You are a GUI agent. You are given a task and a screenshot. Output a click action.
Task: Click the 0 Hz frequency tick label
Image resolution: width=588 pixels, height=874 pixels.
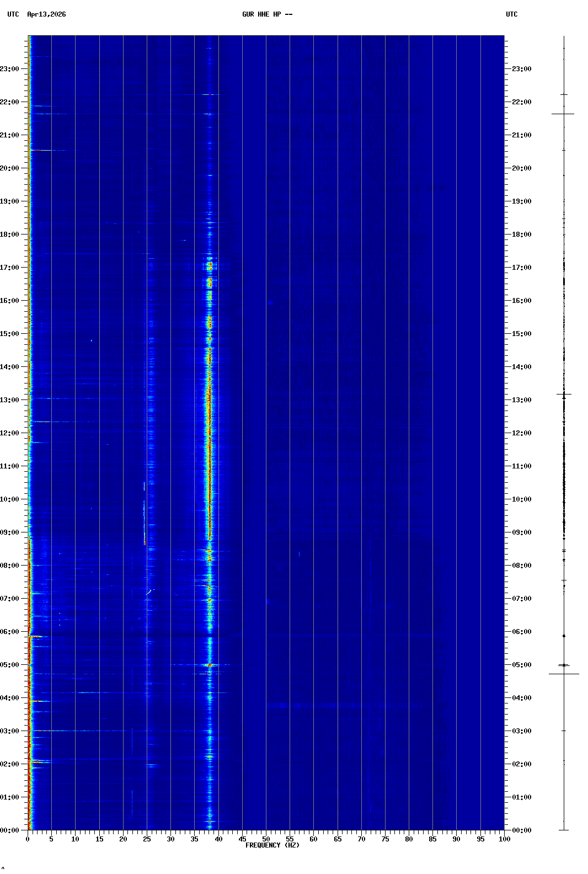pos(28,839)
